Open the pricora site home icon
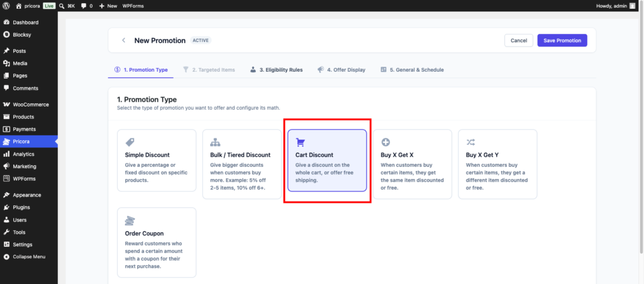Viewport: 644px width, 284px height. point(18,6)
